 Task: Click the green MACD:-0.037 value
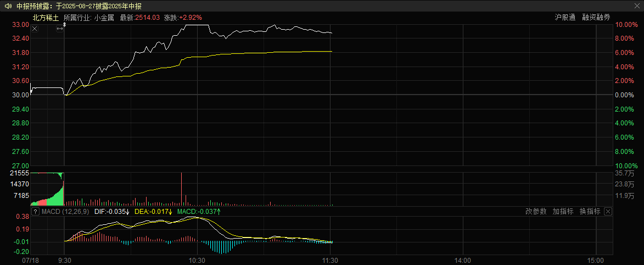(x=199, y=212)
